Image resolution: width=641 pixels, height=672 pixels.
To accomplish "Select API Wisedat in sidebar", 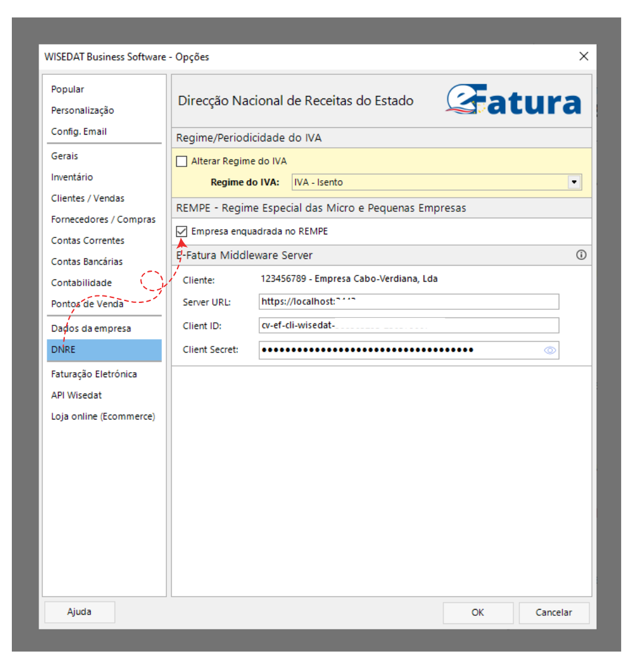I will [x=77, y=395].
